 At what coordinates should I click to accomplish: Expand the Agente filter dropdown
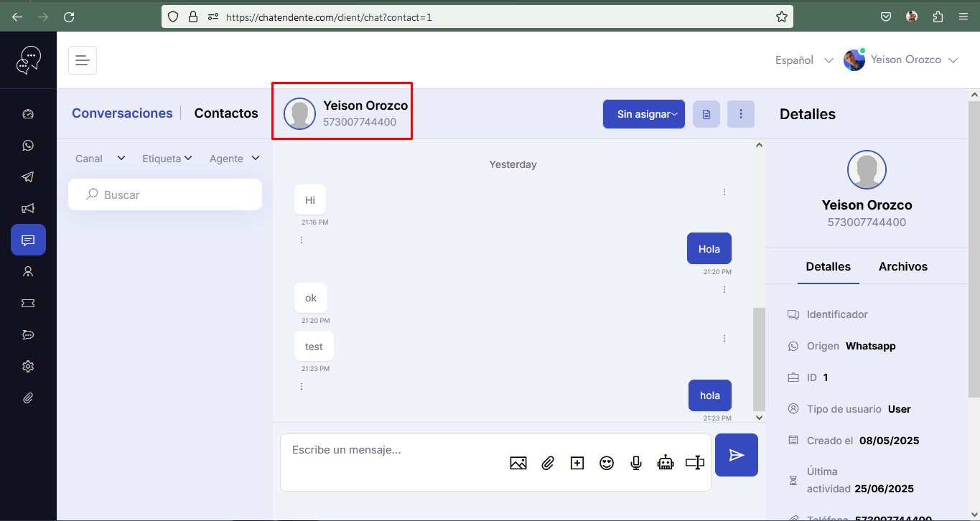pyautogui.click(x=235, y=159)
